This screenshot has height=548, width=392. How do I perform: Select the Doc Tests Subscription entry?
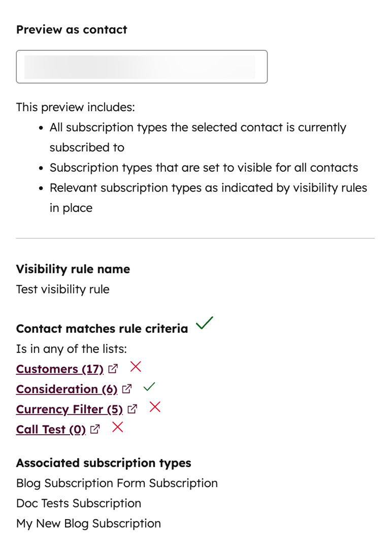tap(78, 503)
